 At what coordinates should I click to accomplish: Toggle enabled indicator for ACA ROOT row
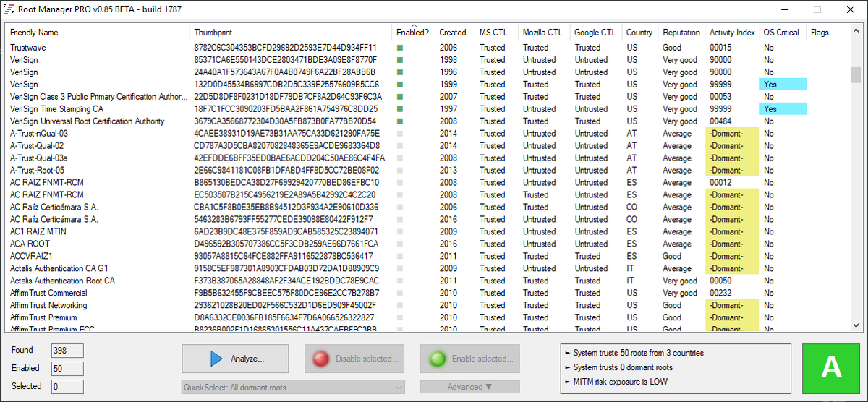point(399,244)
